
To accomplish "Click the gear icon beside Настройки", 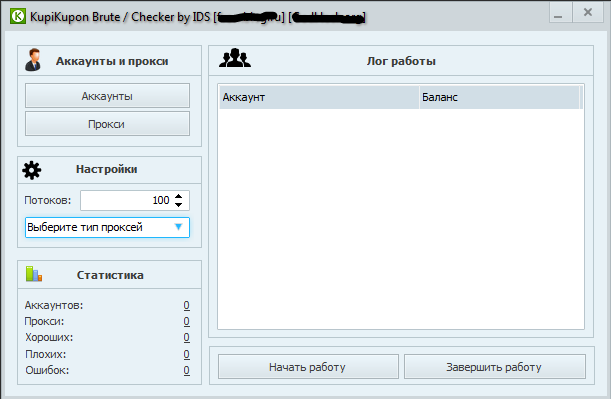I will pos(32,170).
